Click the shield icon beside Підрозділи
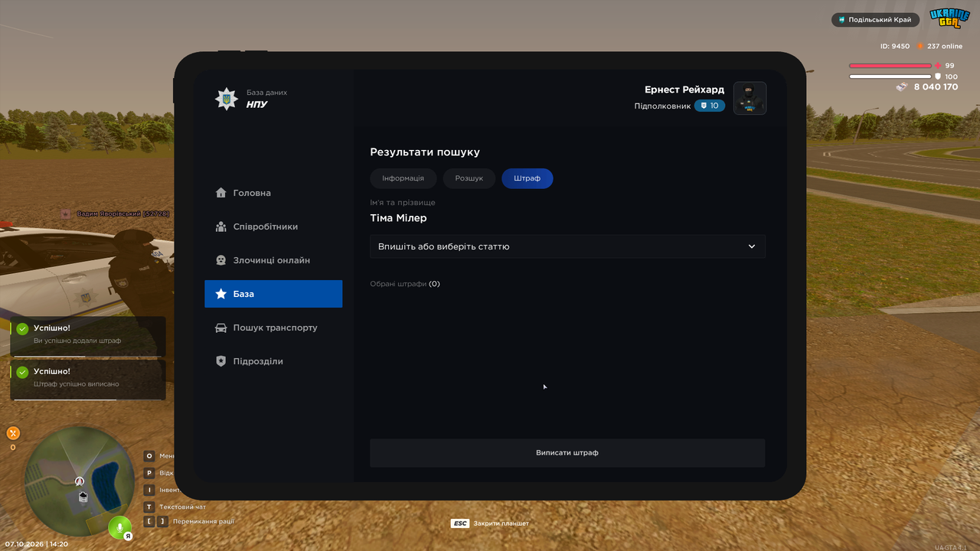This screenshot has width=980, height=551. (221, 361)
